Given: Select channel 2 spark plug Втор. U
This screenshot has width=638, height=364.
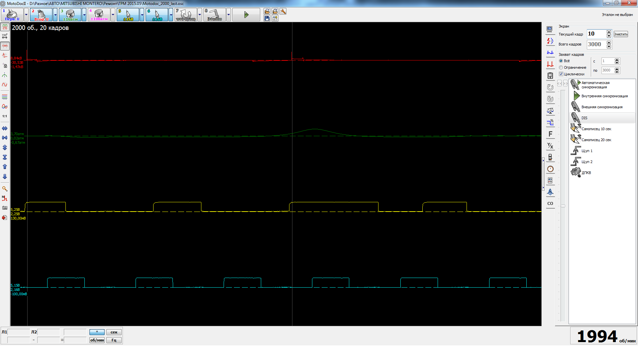Looking at the screenshot, I should [x=41, y=15].
